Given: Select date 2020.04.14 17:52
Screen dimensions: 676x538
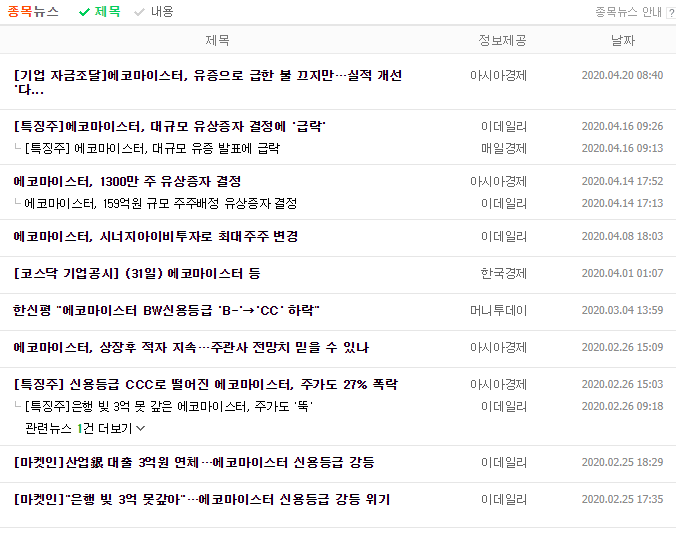Looking at the screenshot, I should (623, 181).
